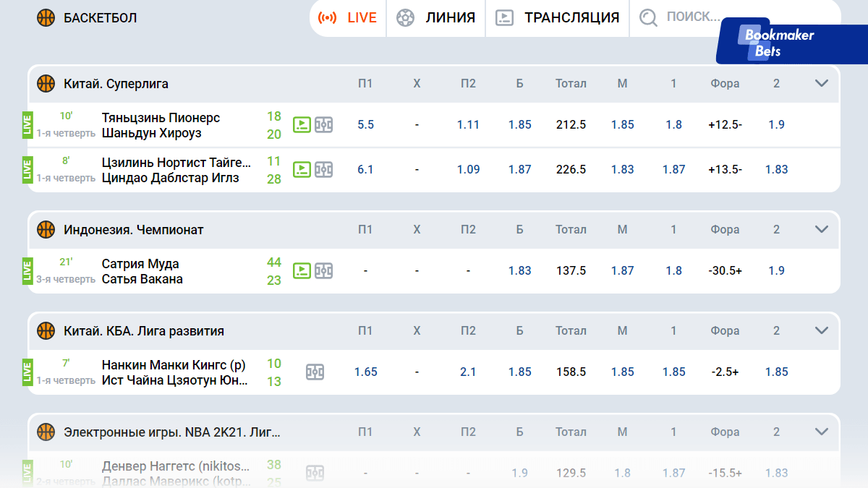This screenshot has width=868, height=488.
Task: Collapse the Индонезия. Чемпионат section
Action: (821, 230)
